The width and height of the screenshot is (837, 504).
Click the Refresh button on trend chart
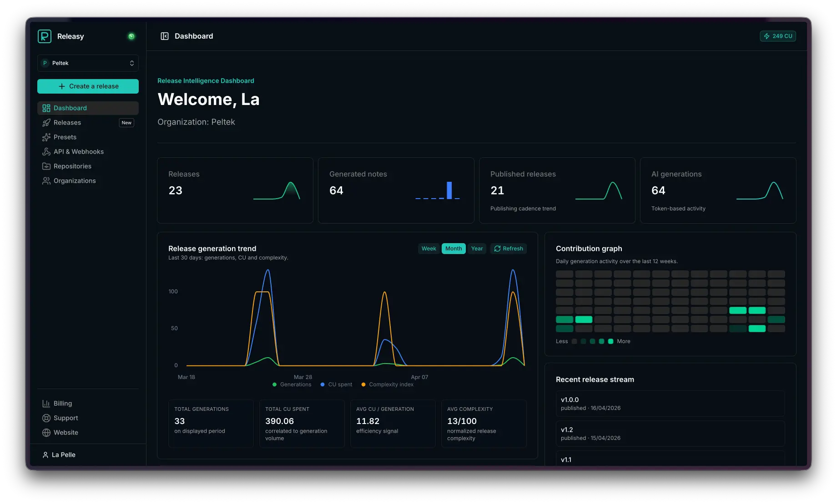[x=509, y=249]
